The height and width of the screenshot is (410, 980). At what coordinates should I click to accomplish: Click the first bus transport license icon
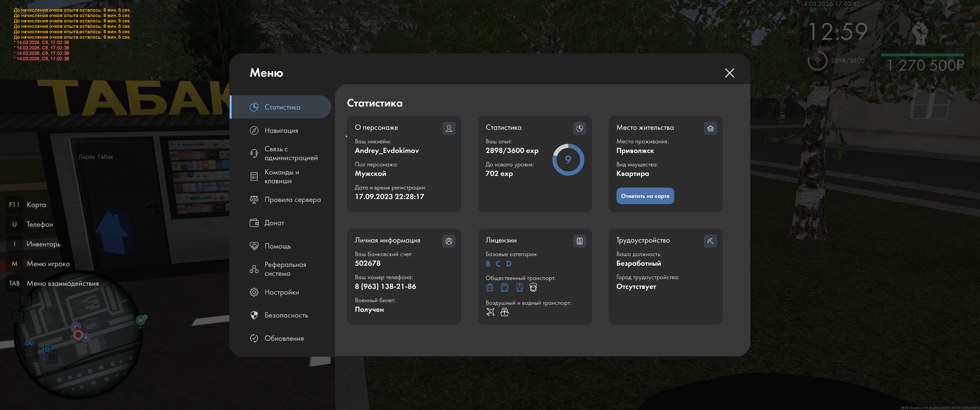coord(490,288)
